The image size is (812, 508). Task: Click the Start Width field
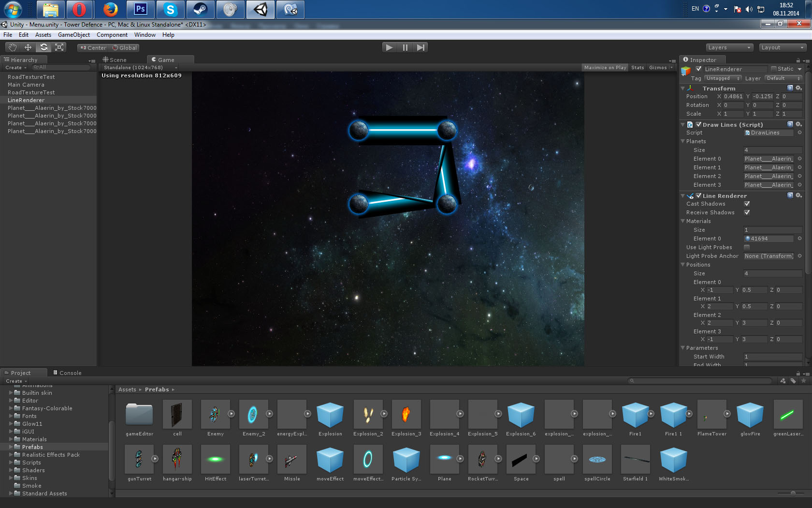(x=773, y=357)
